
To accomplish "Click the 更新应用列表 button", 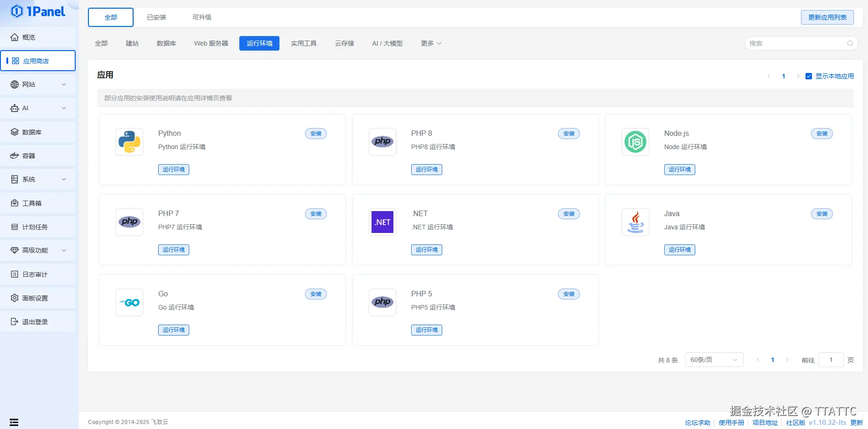I will [827, 17].
